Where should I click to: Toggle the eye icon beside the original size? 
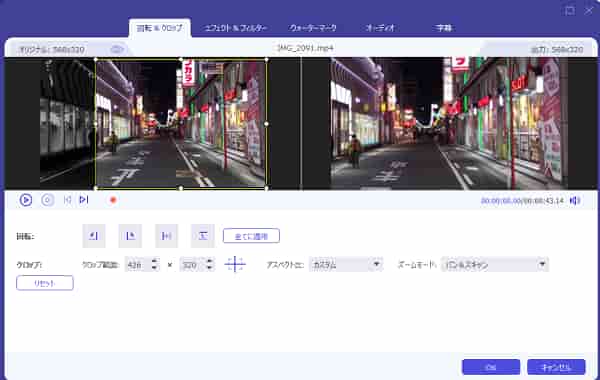[117, 49]
